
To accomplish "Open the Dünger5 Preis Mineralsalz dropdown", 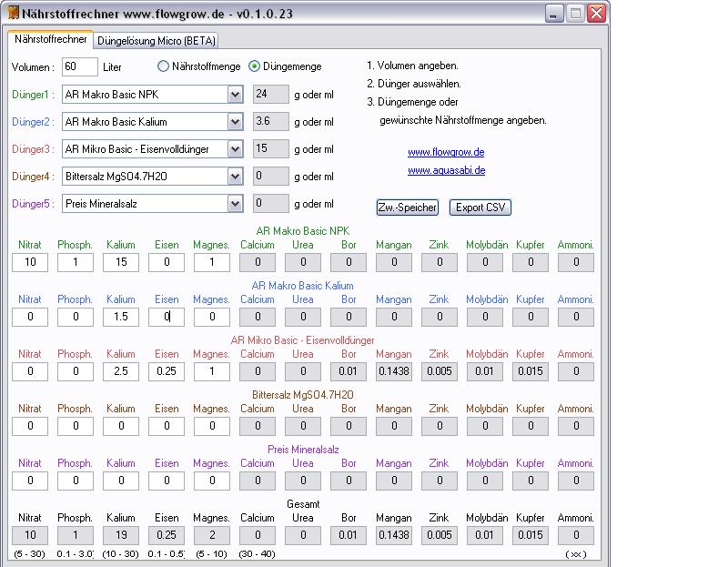I will pos(235,204).
